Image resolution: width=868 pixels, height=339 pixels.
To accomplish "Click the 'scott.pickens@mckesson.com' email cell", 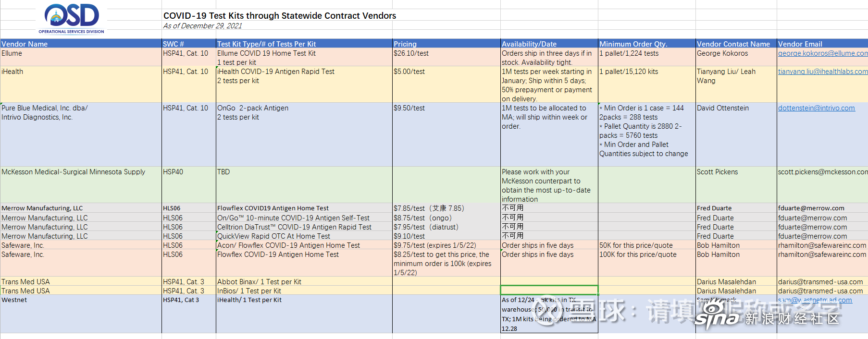I will [x=822, y=185].
